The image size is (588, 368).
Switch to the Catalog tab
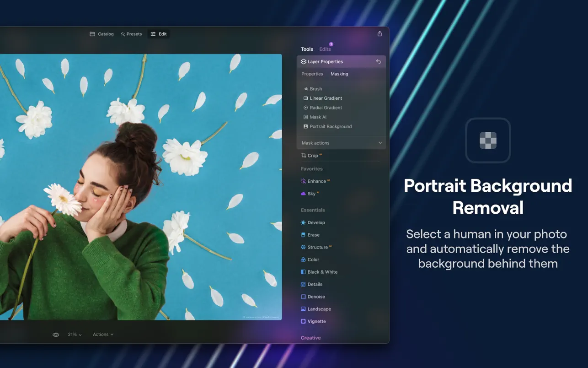point(102,34)
